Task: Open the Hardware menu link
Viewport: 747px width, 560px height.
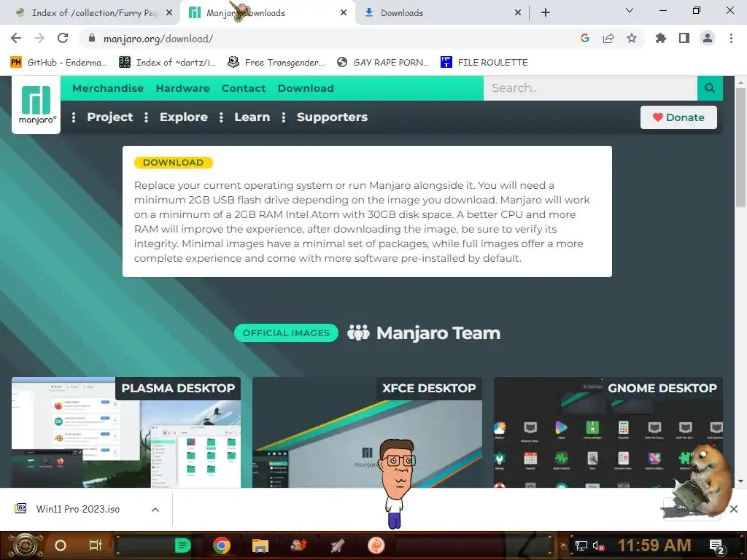Action: pyautogui.click(x=182, y=88)
